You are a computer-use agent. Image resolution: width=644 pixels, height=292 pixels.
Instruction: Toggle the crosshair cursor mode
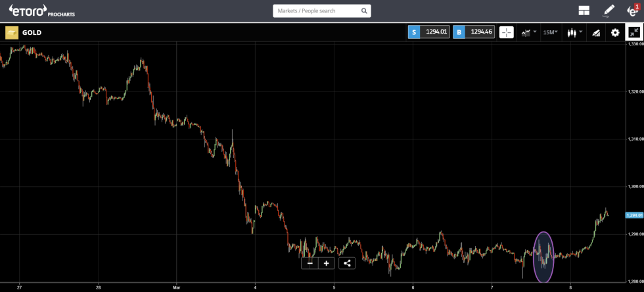click(x=506, y=32)
